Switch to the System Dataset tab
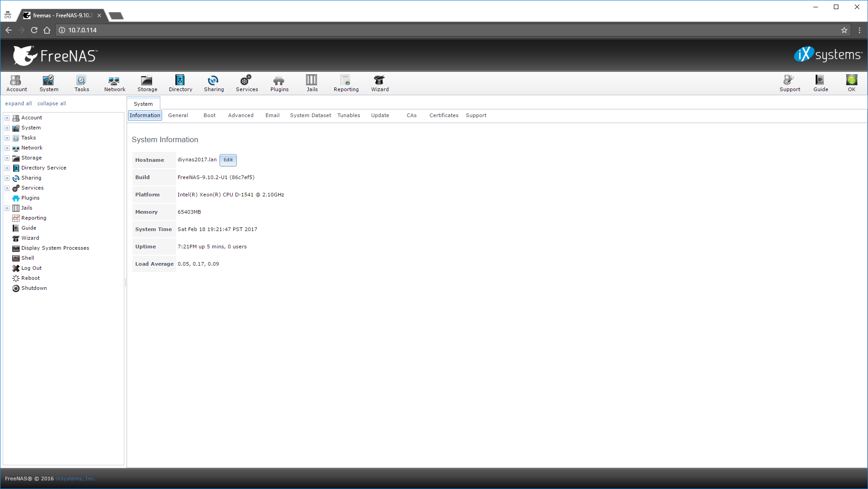Image resolution: width=868 pixels, height=489 pixels. click(311, 115)
